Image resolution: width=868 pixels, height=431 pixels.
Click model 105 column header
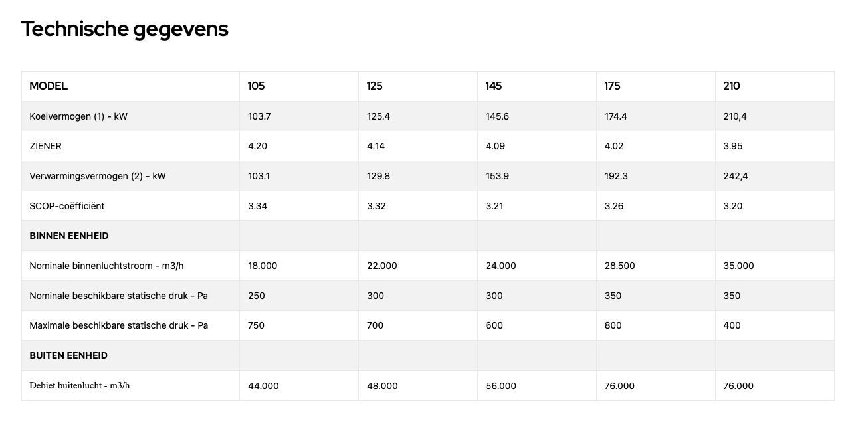tap(256, 86)
